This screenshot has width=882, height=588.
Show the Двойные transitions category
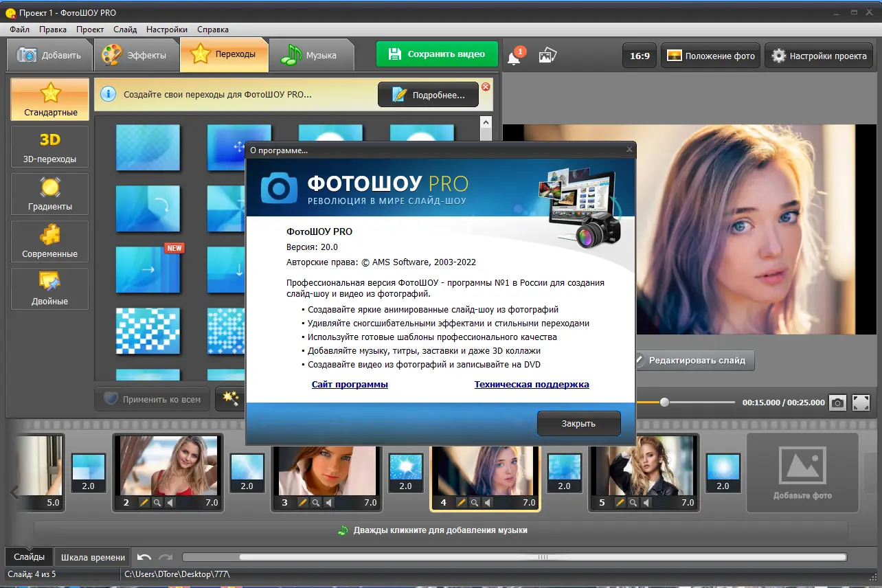[50, 289]
